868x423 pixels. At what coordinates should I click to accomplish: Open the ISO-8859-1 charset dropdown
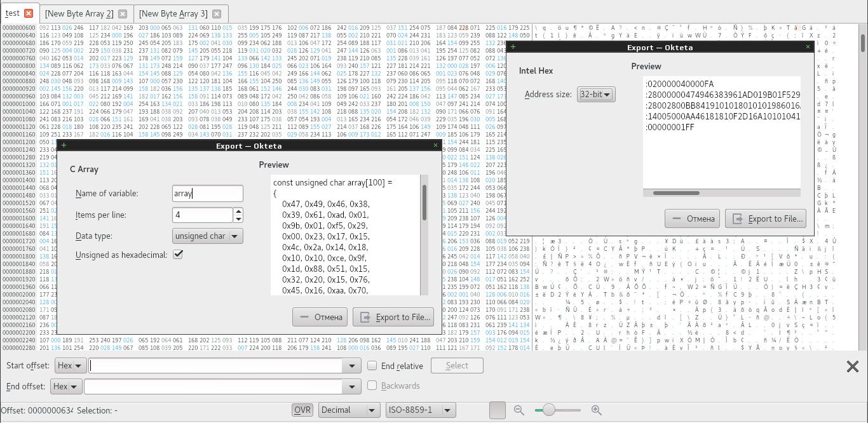(x=421, y=410)
